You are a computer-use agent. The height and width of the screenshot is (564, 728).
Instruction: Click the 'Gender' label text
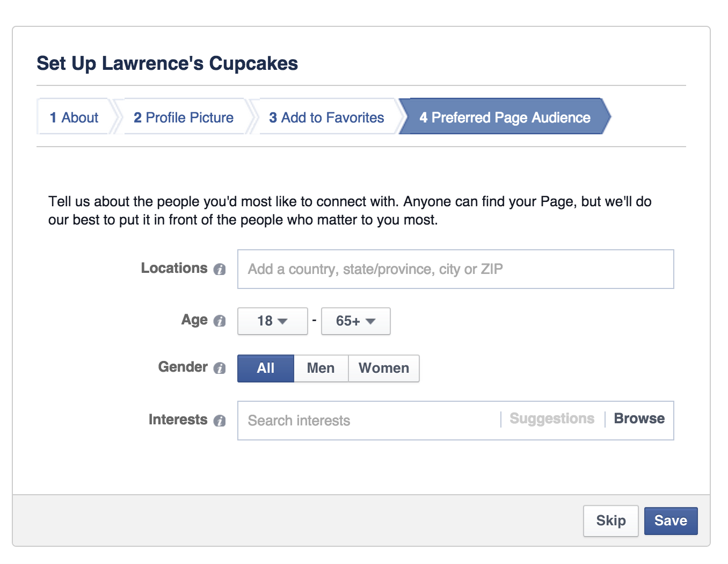(183, 367)
